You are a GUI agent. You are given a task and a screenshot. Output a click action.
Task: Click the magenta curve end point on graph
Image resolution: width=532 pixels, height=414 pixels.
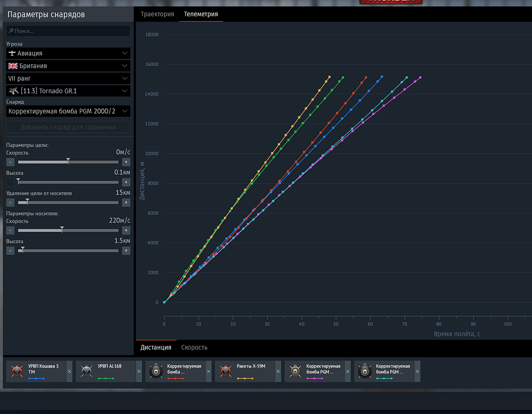pos(420,78)
